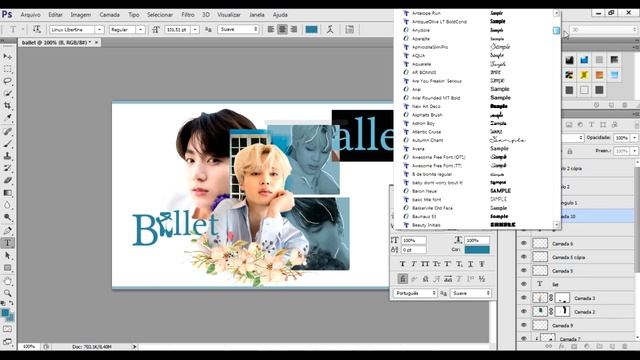Select the Crop tool
The height and width of the screenshot is (360, 640).
point(7,105)
